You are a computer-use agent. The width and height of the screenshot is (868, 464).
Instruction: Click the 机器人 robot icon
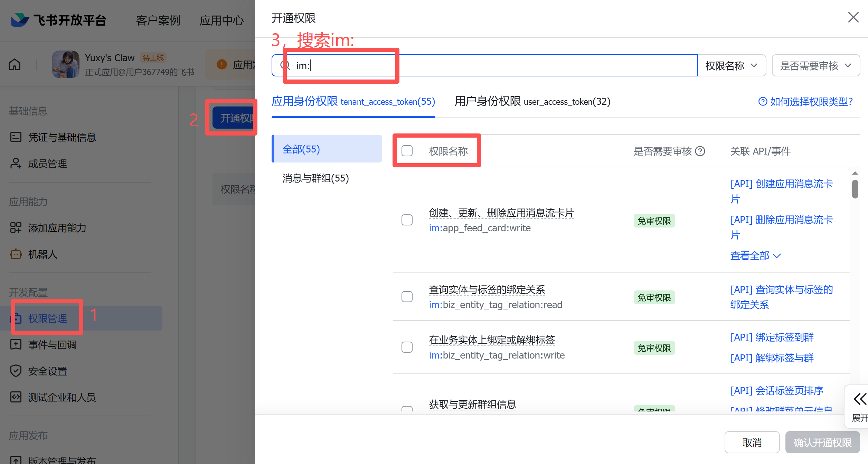click(x=16, y=254)
